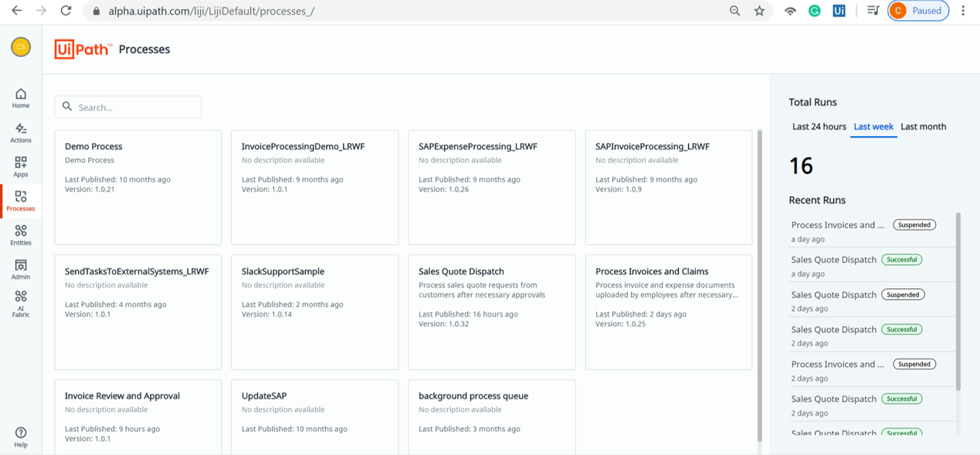Switch to Last 24 hours tab

(x=819, y=127)
